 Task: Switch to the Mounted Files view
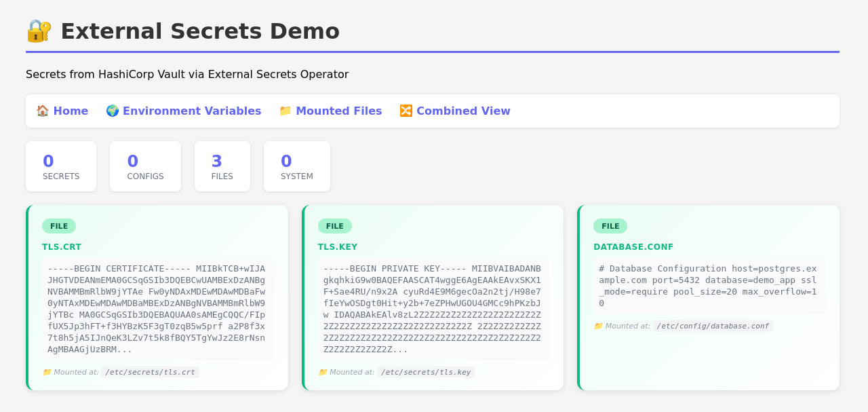pos(338,111)
